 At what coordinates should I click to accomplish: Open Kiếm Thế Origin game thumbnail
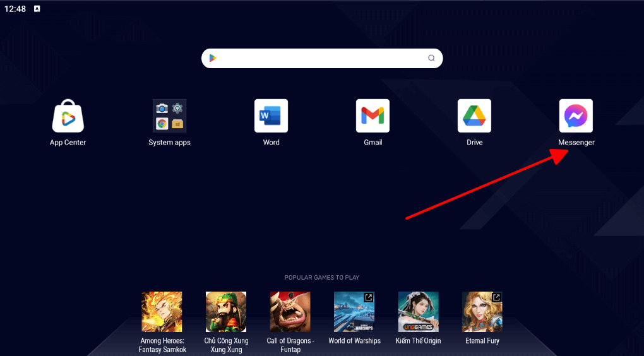point(418,312)
